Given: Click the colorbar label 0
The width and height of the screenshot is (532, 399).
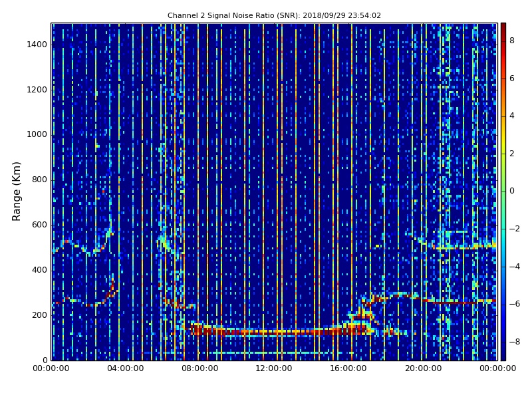Looking at the screenshot, I should [x=512, y=191].
